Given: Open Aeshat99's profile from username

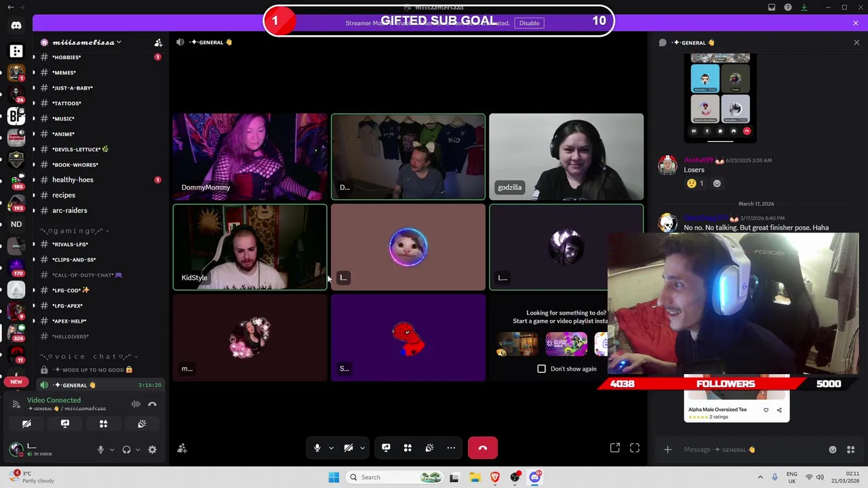Looking at the screenshot, I should point(698,161).
